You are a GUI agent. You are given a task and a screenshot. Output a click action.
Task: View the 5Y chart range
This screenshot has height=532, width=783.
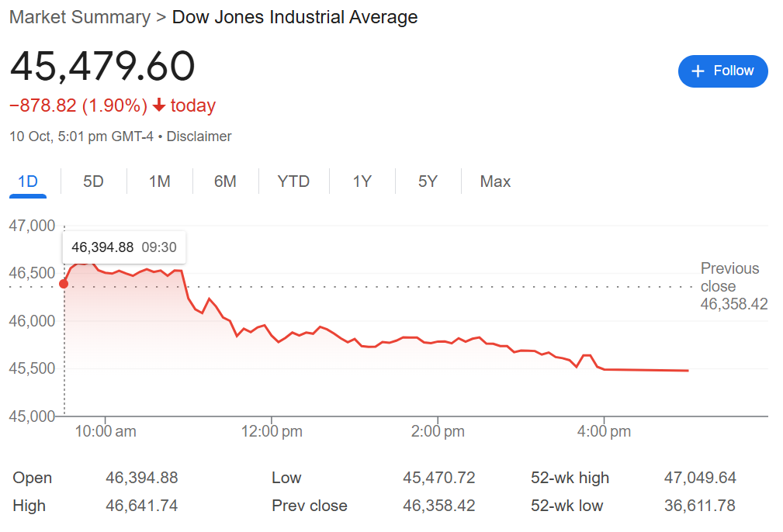pyautogui.click(x=428, y=181)
